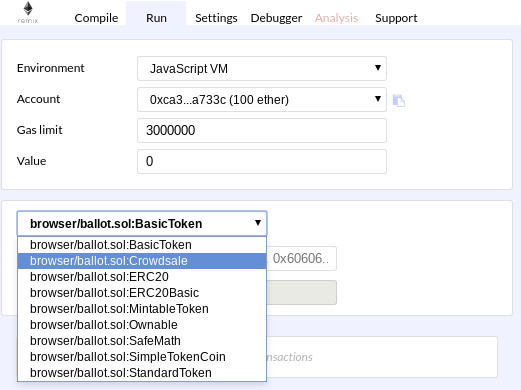This screenshot has height=390, width=521.
Task: Open the Analysis tab
Action: (336, 18)
